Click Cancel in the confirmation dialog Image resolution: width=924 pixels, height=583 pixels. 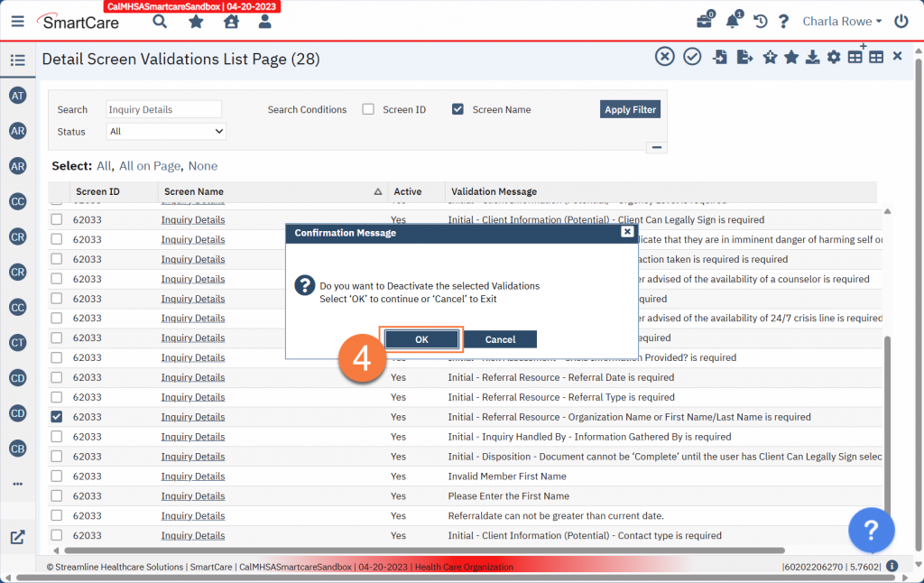pyautogui.click(x=500, y=339)
